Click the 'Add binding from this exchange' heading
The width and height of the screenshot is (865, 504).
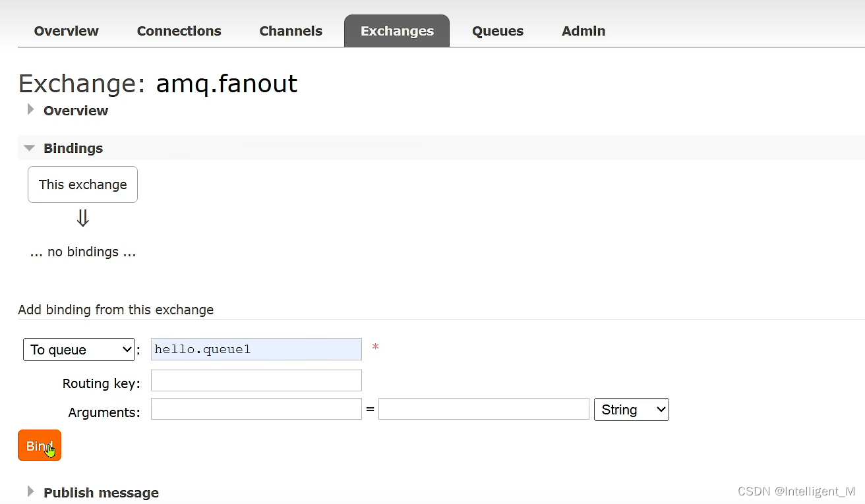[x=116, y=310]
